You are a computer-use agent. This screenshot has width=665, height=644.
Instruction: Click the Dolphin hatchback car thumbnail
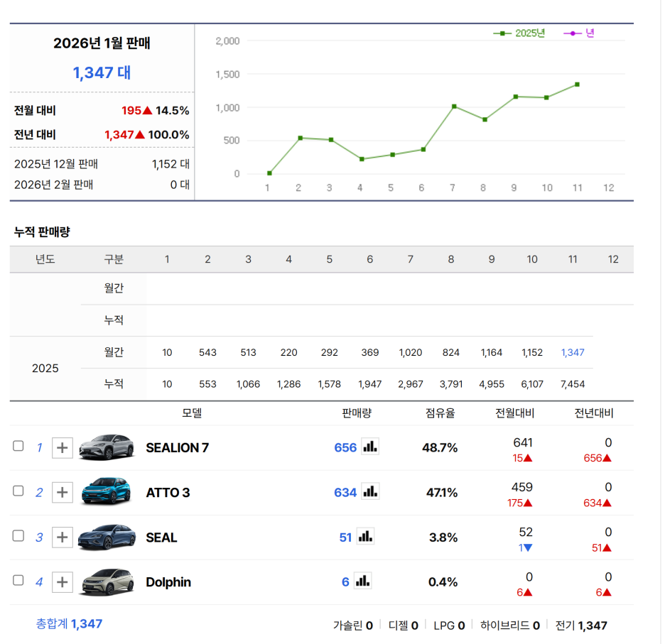[108, 582]
